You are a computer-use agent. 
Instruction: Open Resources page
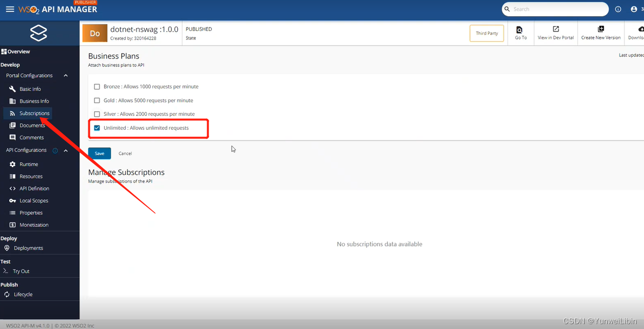coord(31,176)
